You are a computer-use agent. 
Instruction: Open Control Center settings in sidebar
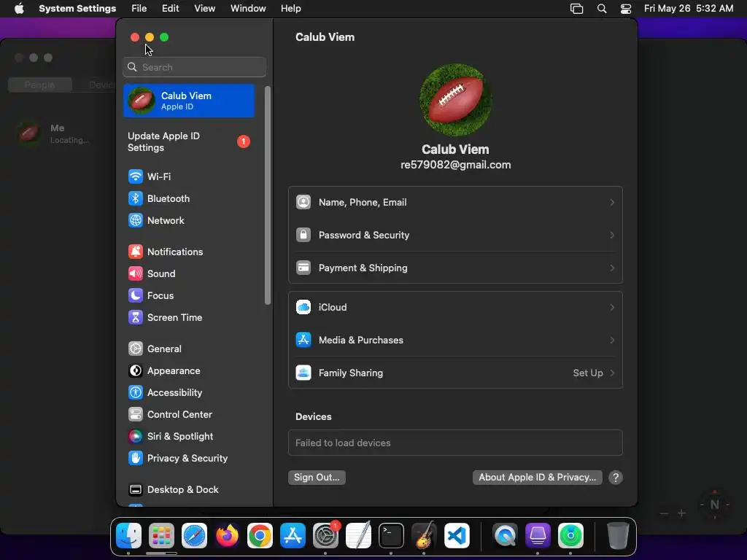(x=189, y=415)
